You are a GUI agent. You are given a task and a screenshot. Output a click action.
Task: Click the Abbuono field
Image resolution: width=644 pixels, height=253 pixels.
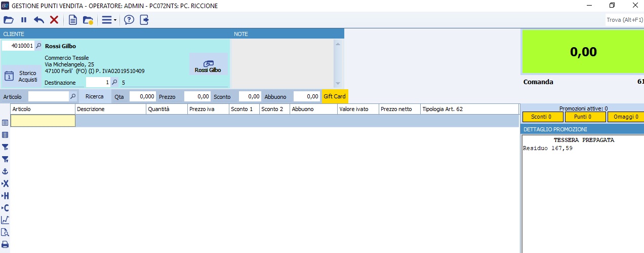(307, 96)
